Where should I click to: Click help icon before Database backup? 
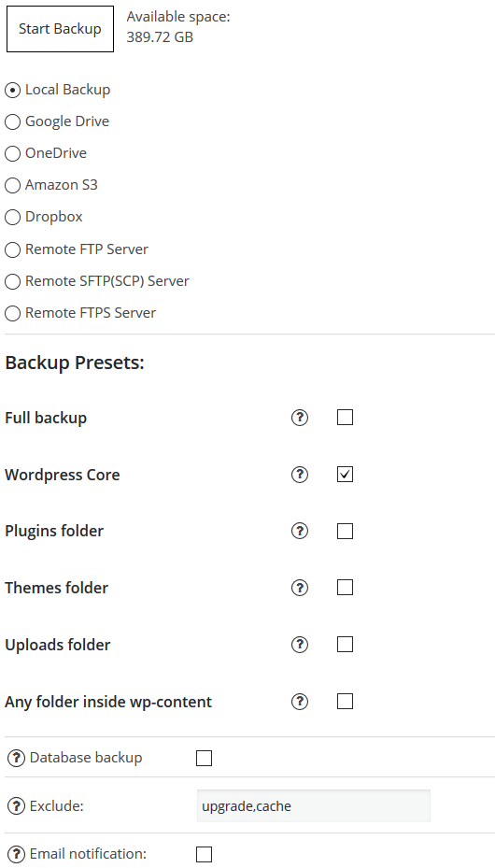coord(16,758)
